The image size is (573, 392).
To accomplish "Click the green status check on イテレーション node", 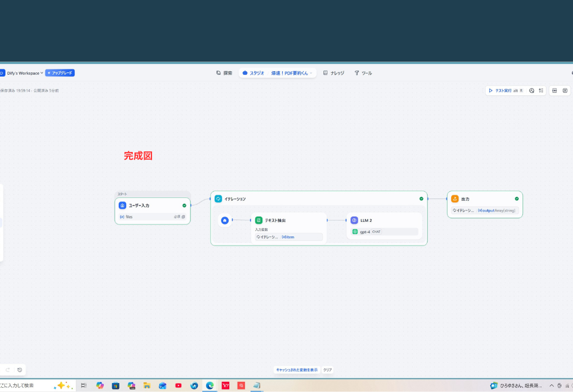I will pyautogui.click(x=421, y=199).
